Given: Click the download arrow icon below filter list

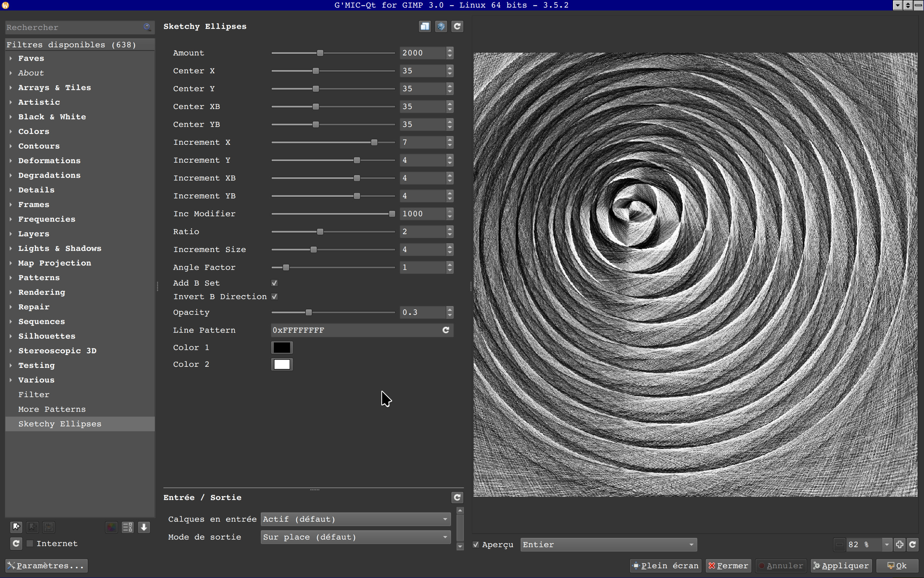Looking at the screenshot, I should [x=144, y=527].
